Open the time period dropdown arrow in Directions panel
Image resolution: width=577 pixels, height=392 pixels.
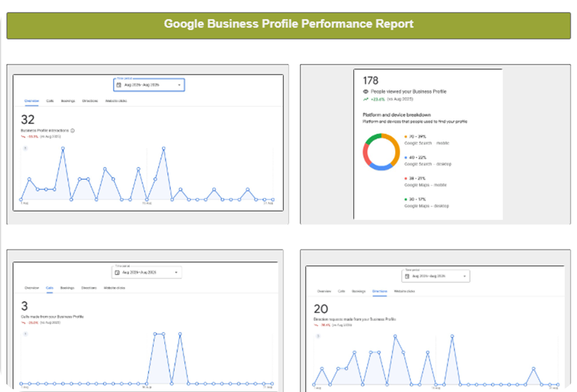[x=464, y=276]
